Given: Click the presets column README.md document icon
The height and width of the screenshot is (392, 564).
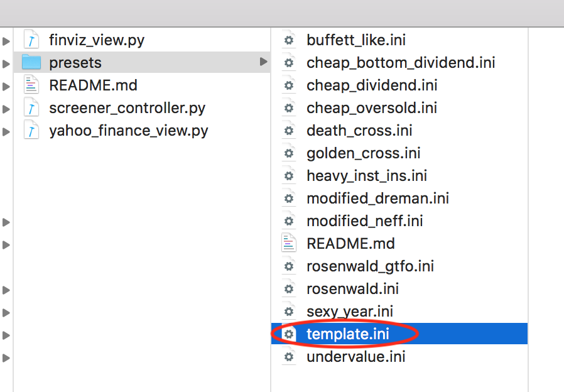Looking at the screenshot, I should coord(288,244).
